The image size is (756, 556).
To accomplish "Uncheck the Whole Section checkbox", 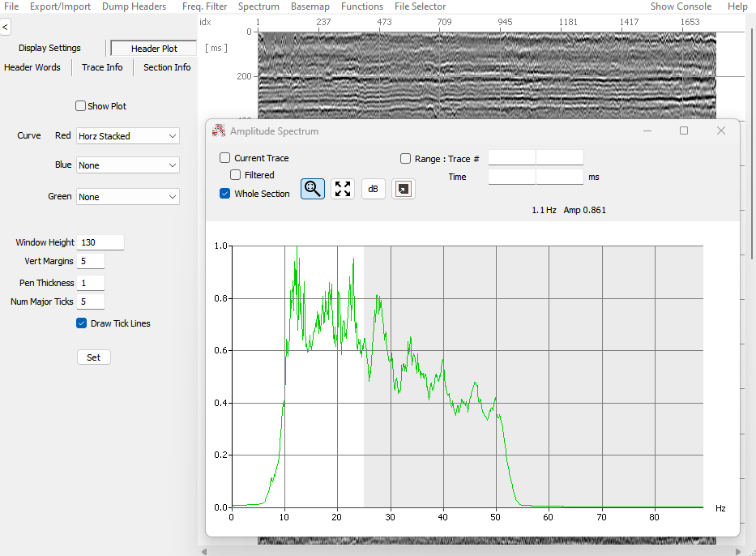I will [225, 194].
